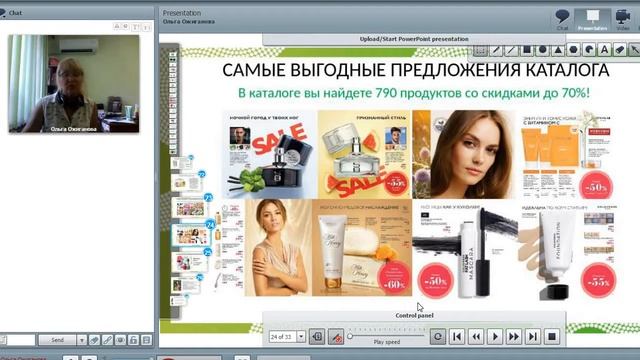Adjust the Play speed slider handle
The height and width of the screenshot is (360, 640).
click(350, 336)
